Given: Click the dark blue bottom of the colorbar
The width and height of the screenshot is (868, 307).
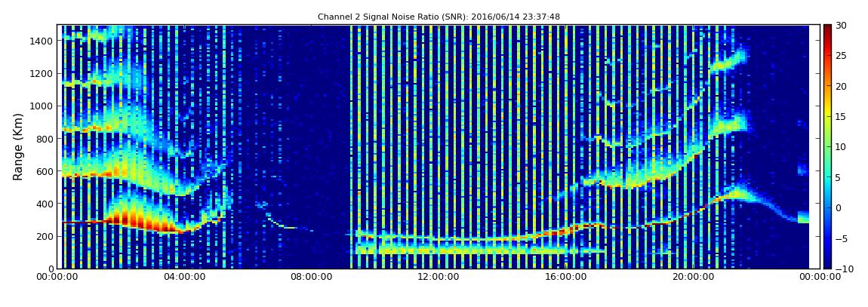Looking at the screenshot, I should coord(827,264).
